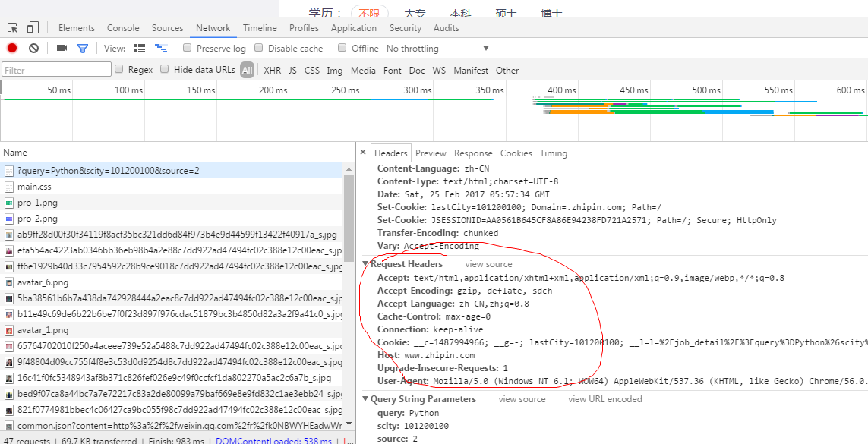
Task: Click view source next to Request Headers
Action: [489, 264]
